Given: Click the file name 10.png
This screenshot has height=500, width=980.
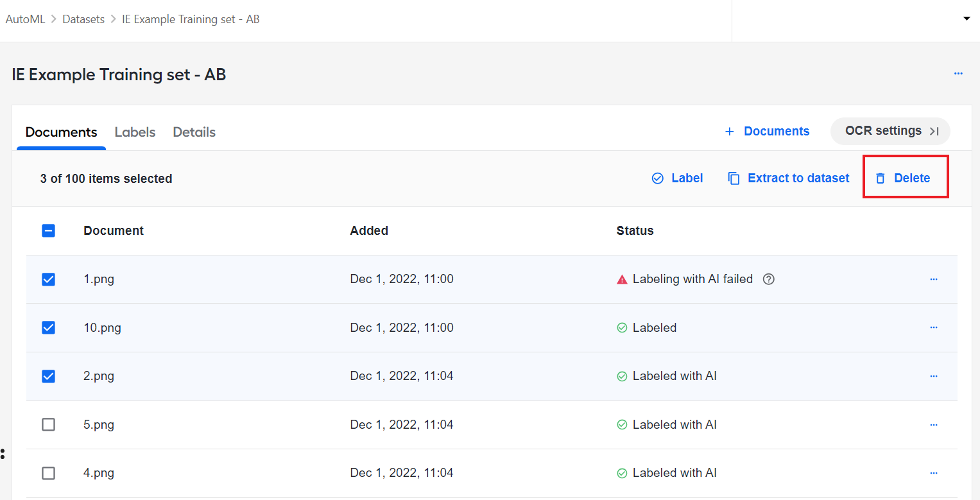Looking at the screenshot, I should coord(102,327).
